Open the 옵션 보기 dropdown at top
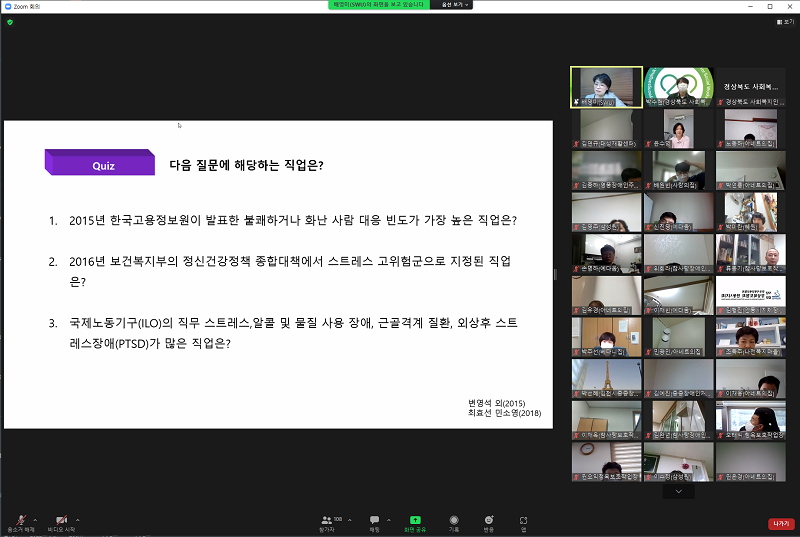This screenshot has height=537, width=800. pos(454,5)
